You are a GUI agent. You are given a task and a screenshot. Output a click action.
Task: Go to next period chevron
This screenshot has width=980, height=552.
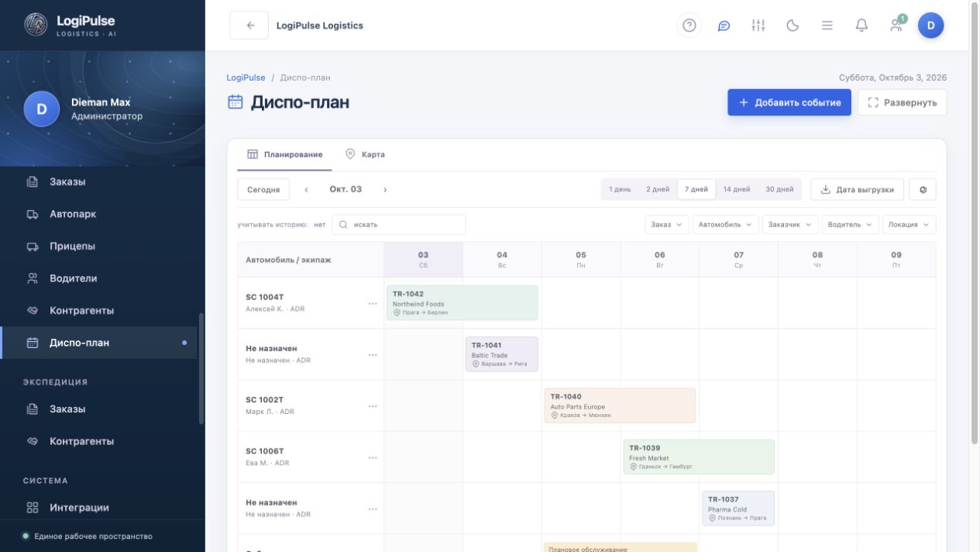click(x=385, y=189)
